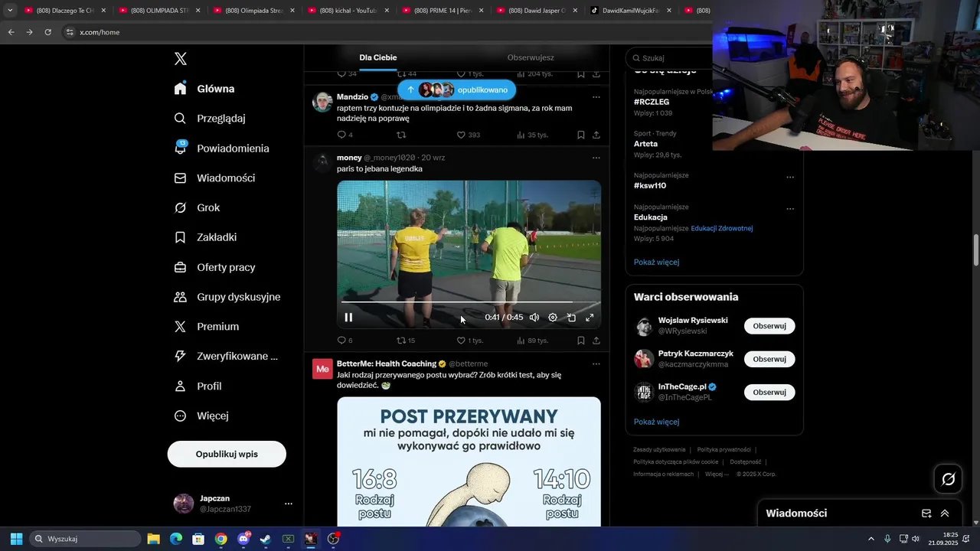Click Pokaż więcej under trends
This screenshot has height=551, width=980.
[656, 262]
